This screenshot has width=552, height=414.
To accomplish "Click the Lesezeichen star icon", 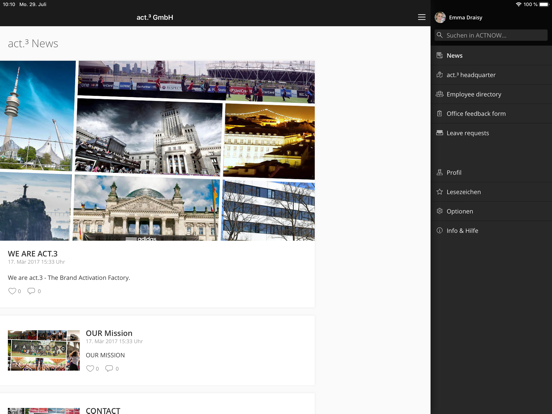I will (x=439, y=192).
